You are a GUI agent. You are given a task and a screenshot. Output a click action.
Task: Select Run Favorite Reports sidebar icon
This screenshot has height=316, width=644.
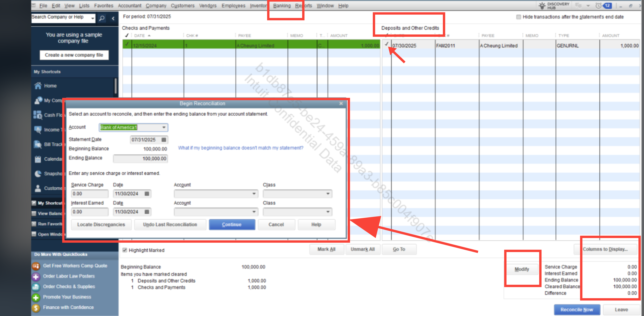tap(34, 224)
